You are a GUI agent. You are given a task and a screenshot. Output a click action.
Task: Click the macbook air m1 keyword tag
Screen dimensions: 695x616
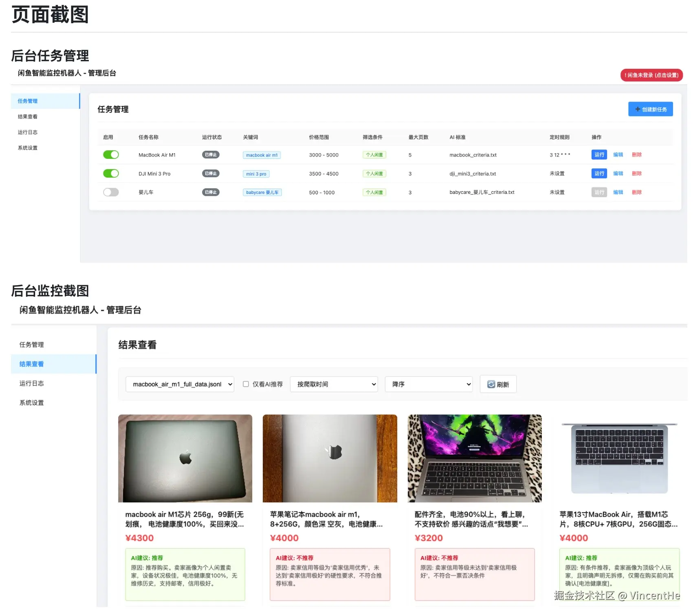click(x=262, y=155)
